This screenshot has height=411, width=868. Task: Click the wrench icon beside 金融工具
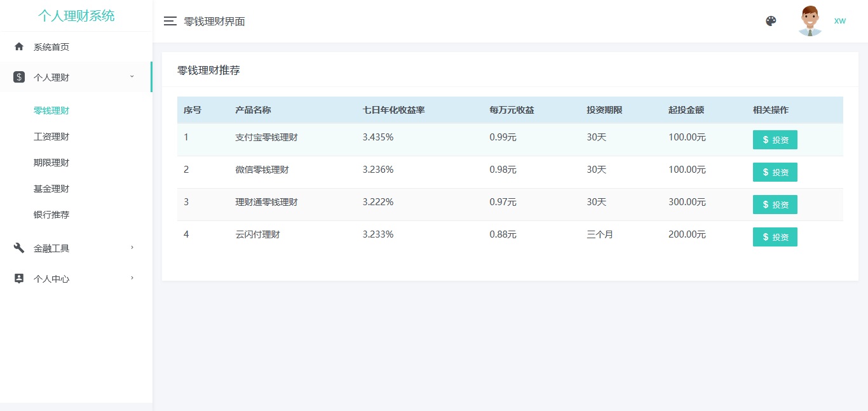click(19, 248)
